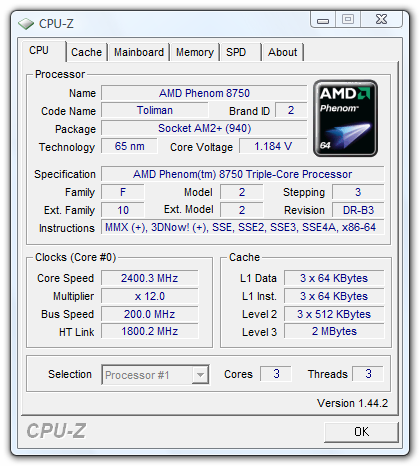
Task: Select the CPU tab
Action: [43, 51]
